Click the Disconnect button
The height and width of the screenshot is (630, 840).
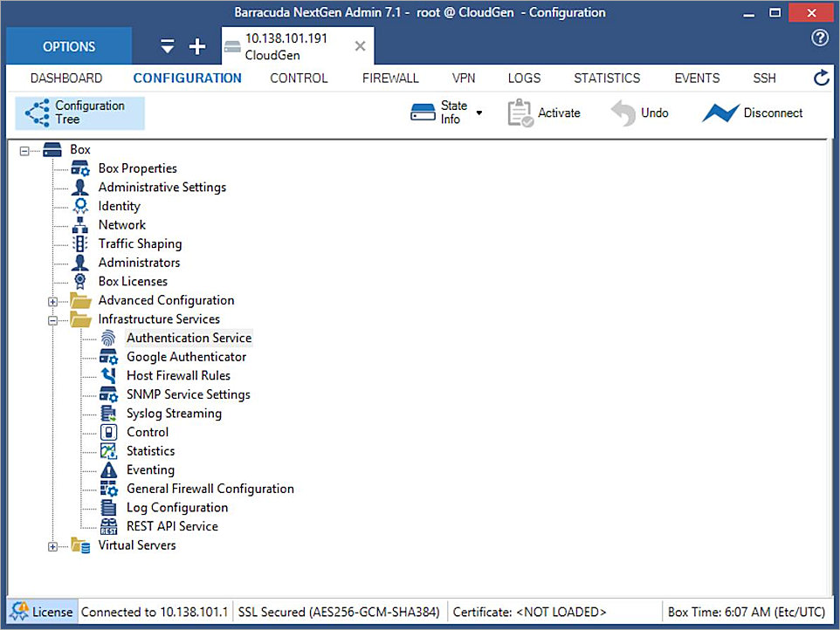click(753, 113)
